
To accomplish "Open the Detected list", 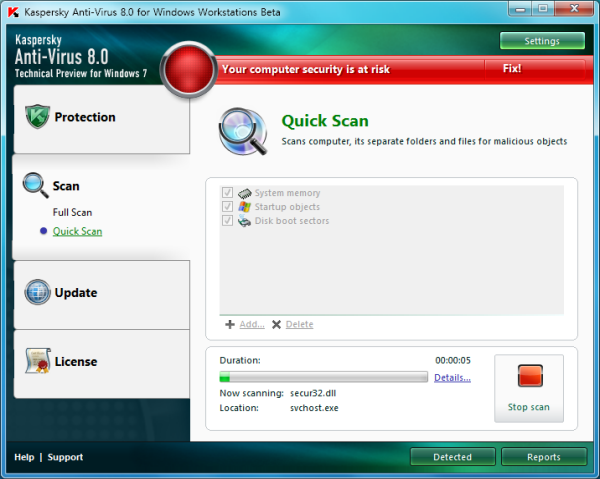I will coord(452,457).
